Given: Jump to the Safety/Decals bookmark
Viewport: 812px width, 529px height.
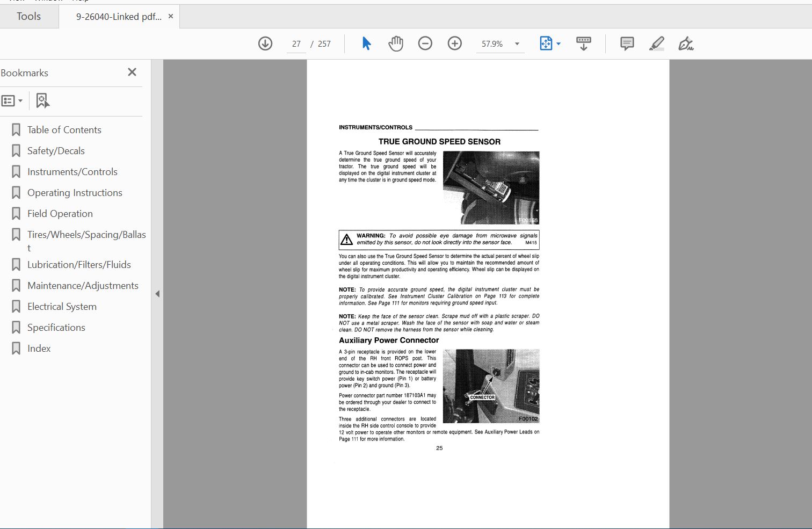Looking at the screenshot, I should (56, 151).
